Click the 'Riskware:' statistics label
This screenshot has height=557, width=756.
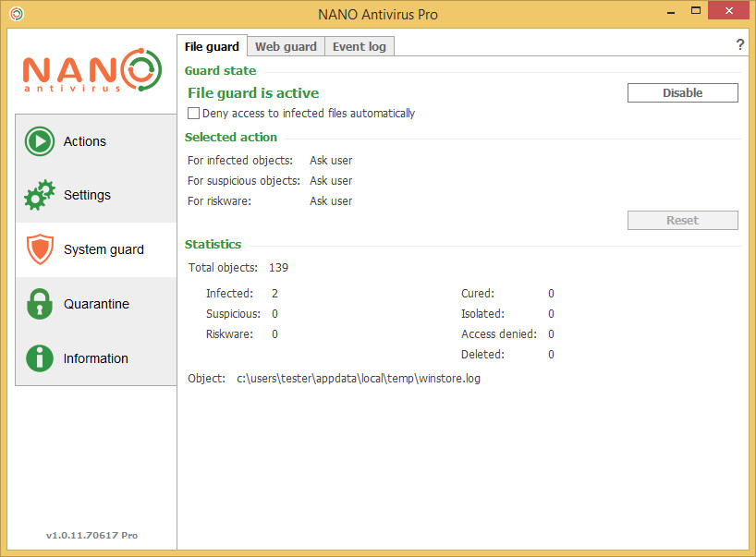[229, 333]
